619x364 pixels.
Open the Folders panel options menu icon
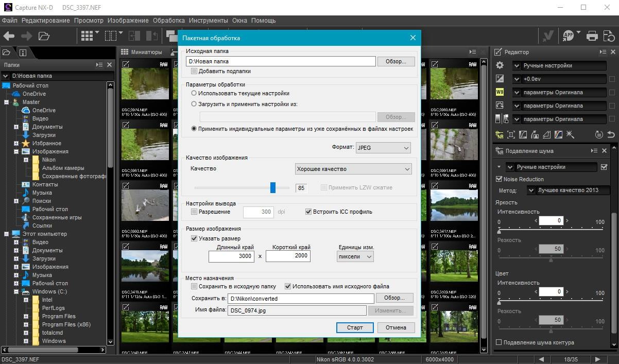(99, 65)
